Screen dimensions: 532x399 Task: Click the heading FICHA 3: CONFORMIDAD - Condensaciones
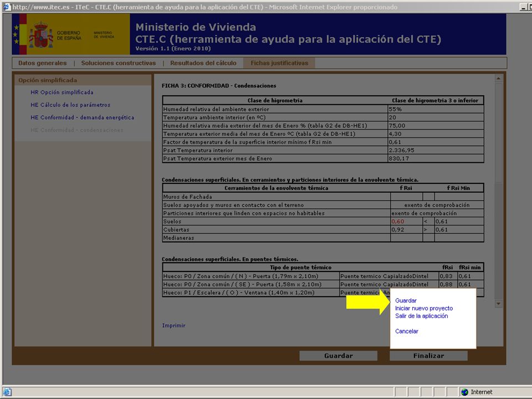pos(219,86)
